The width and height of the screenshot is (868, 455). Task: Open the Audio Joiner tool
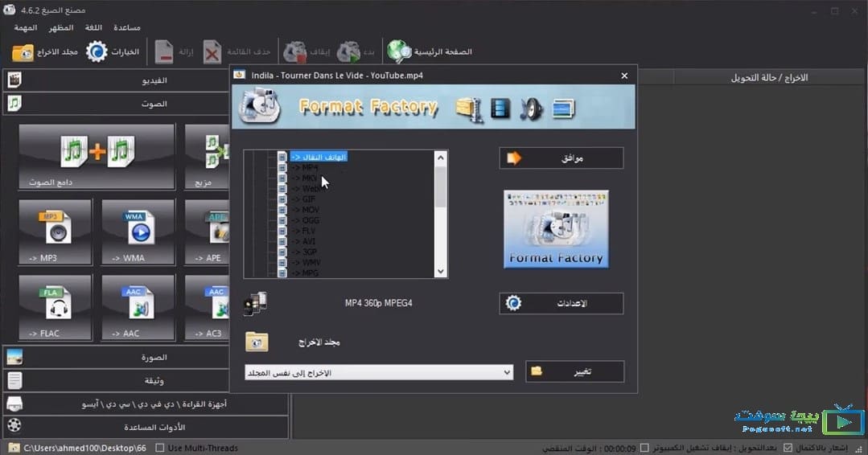click(97, 157)
